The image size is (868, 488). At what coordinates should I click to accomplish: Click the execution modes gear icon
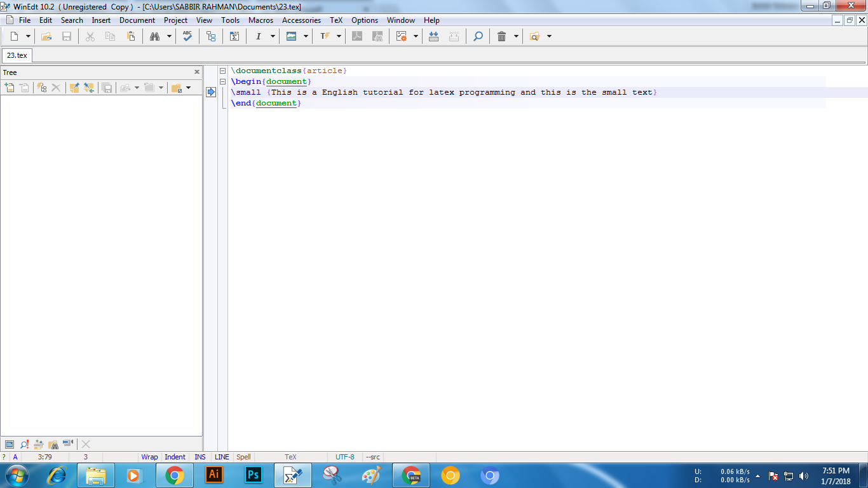(401, 37)
